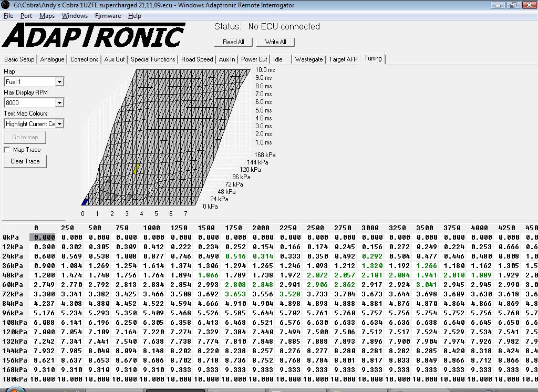
Task: Select the 5.176 cell in the 96kPa row
Action: [x=45, y=313]
